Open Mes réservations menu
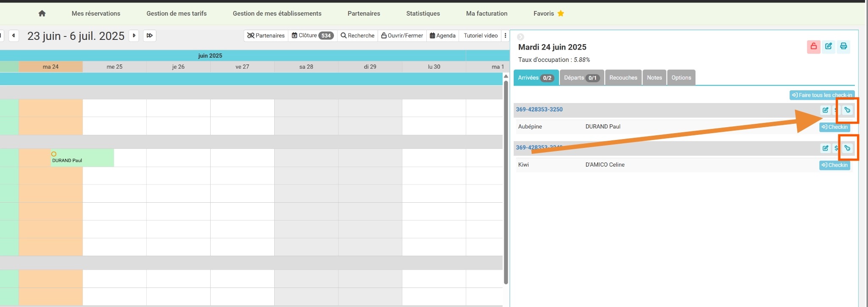This screenshot has width=868, height=307. click(96, 14)
